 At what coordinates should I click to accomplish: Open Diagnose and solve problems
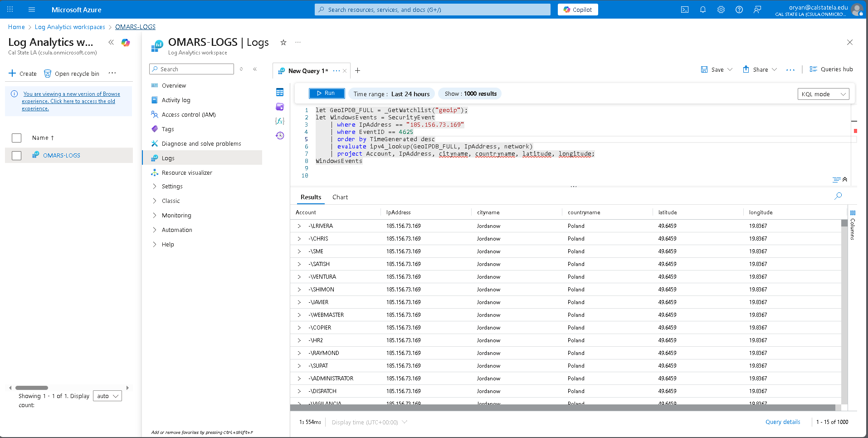click(202, 144)
